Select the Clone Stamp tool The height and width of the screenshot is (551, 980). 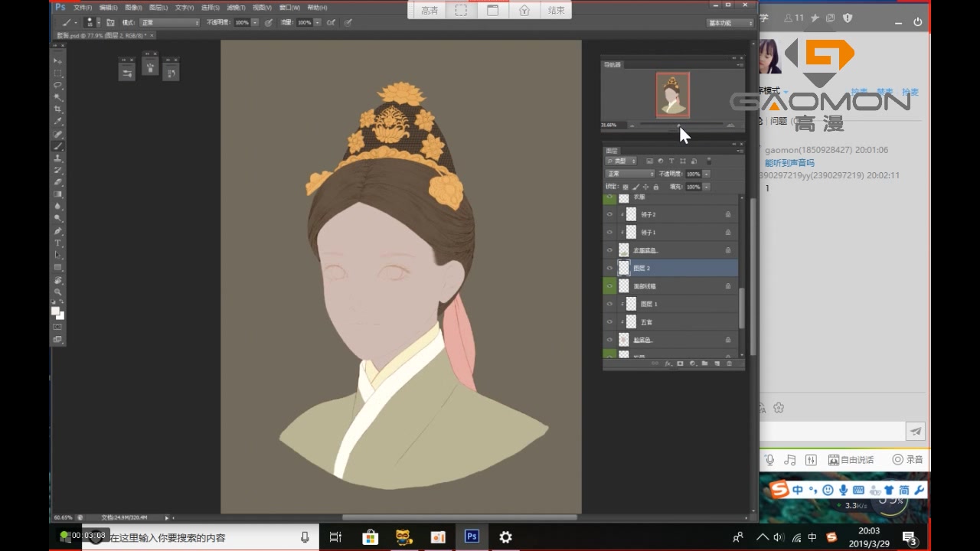pos(57,158)
